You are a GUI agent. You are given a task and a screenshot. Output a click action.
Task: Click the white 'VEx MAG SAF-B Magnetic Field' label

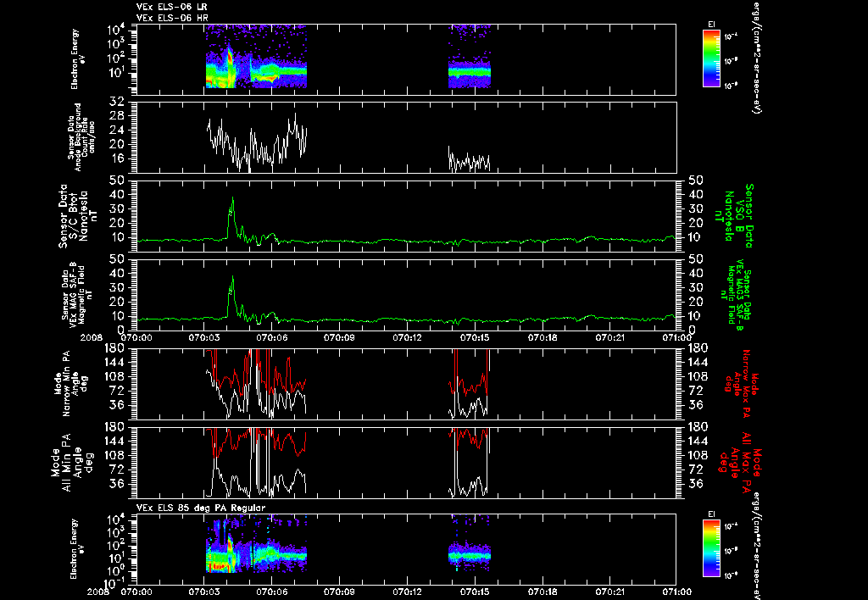tap(77, 294)
